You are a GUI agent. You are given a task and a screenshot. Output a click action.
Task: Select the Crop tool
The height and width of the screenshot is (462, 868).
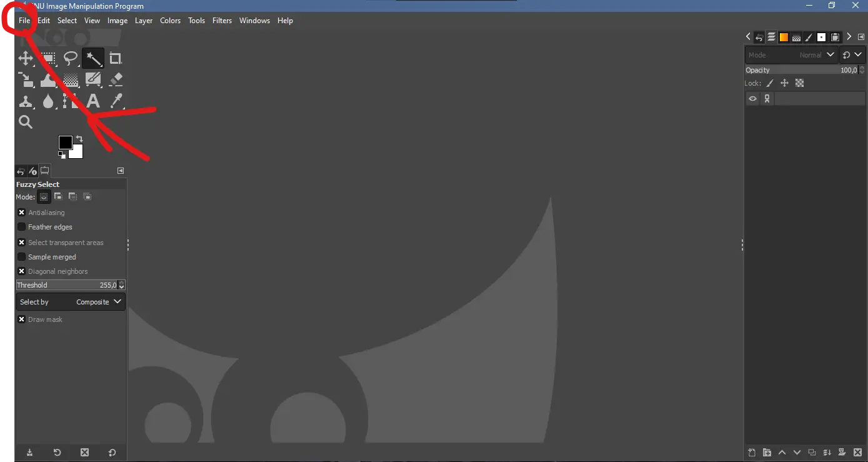click(116, 59)
